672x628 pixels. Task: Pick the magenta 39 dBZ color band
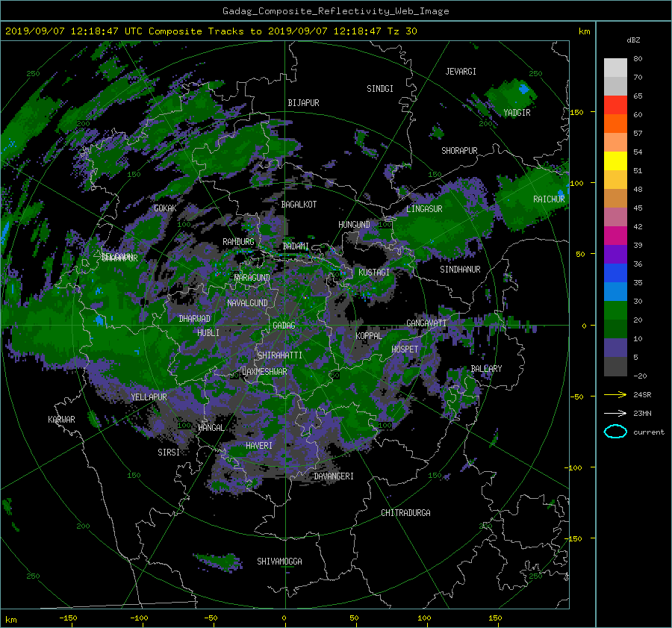coord(615,236)
